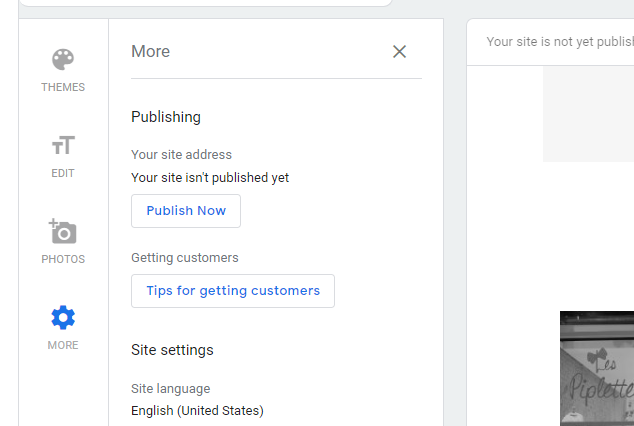Click the EDIT label in sidebar
The height and width of the screenshot is (426, 634).
coord(63,173)
